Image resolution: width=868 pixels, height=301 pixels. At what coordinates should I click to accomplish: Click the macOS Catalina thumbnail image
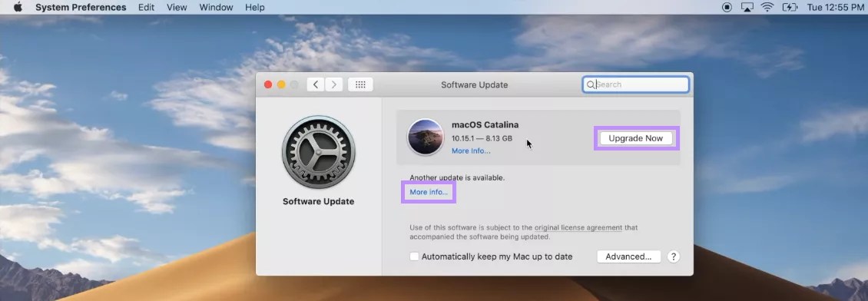(426, 137)
